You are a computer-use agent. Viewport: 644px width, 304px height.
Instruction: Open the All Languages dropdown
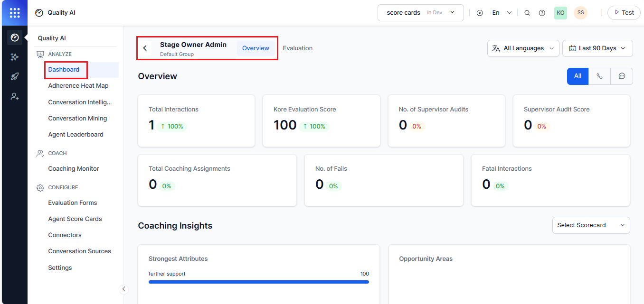tap(523, 48)
